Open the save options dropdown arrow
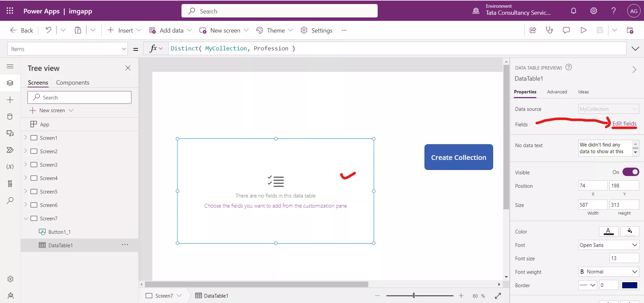644x303 pixels. pos(614,30)
